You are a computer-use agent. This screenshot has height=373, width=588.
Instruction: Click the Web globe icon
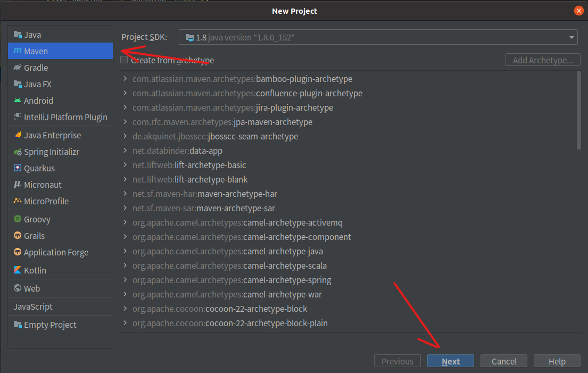tap(18, 288)
